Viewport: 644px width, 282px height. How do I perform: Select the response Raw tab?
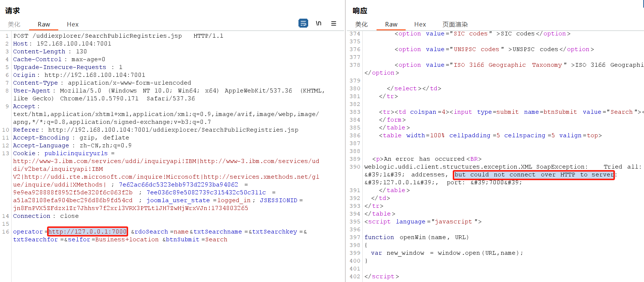pyautogui.click(x=391, y=24)
